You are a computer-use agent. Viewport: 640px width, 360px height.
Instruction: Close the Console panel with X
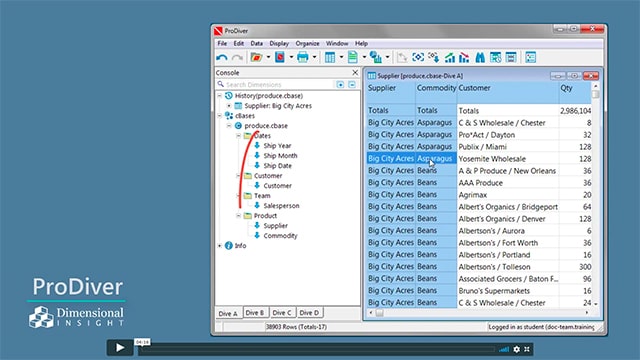click(x=355, y=72)
